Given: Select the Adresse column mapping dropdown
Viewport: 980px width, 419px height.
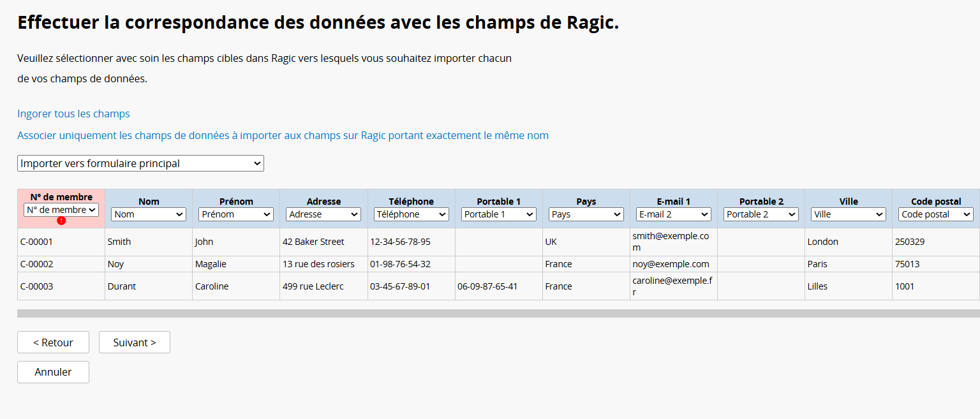Looking at the screenshot, I should point(323,214).
